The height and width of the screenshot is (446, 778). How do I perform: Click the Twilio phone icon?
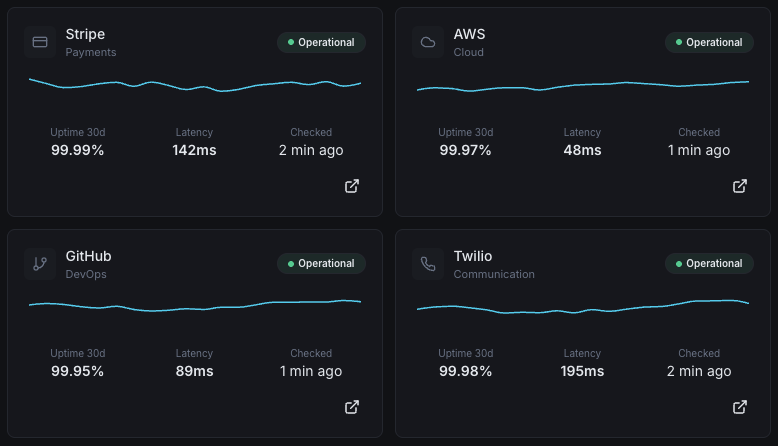(x=428, y=264)
